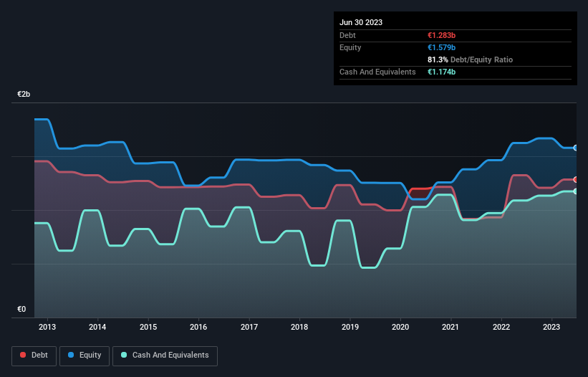The height and width of the screenshot is (377, 588).
Task: Toggle Cash And Equivalents in the legend
Action: tap(165, 355)
